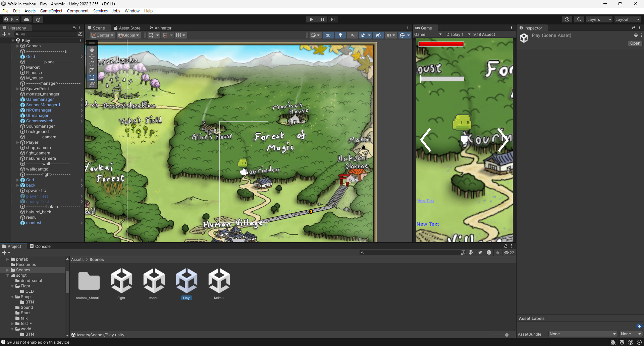Toggle hidden packages visibility count 22
Image resolution: width=644 pixels, height=346 pixels.
pos(509,253)
